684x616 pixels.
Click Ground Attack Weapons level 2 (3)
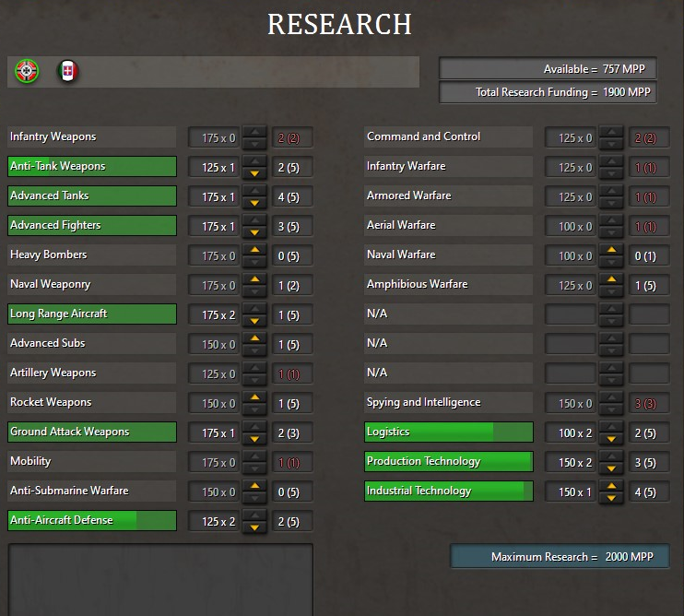pos(292,432)
